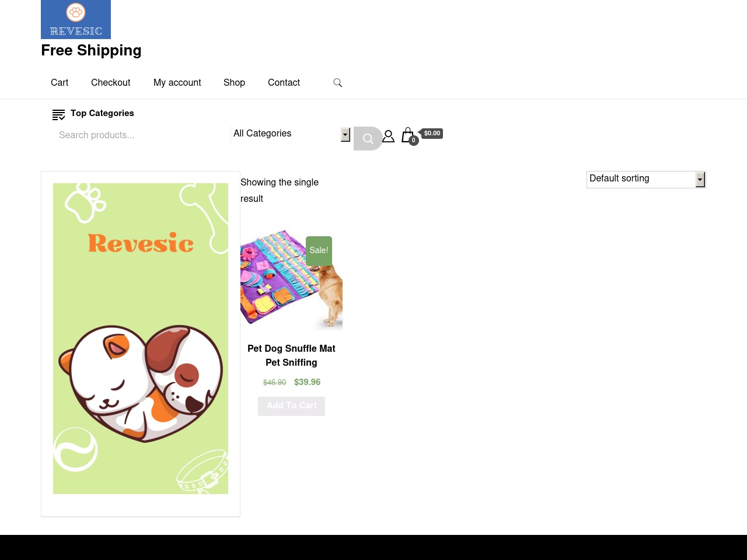Click the Revesic pet banner image
Viewport: 747px width, 560px height.
point(141,338)
